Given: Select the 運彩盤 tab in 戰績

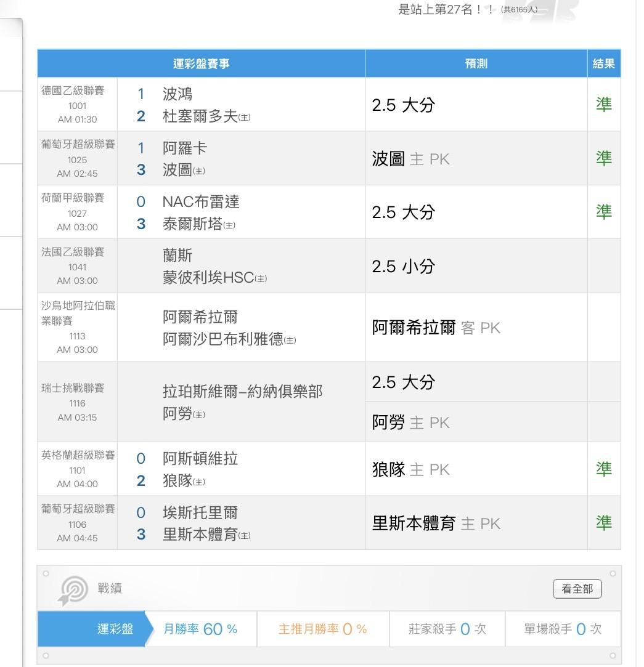Looking at the screenshot, I should pyautogui.click(x=115, y=629).
